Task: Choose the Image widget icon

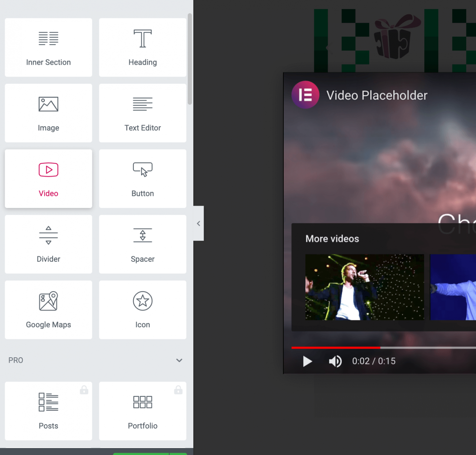Action: tap(48, 104)
